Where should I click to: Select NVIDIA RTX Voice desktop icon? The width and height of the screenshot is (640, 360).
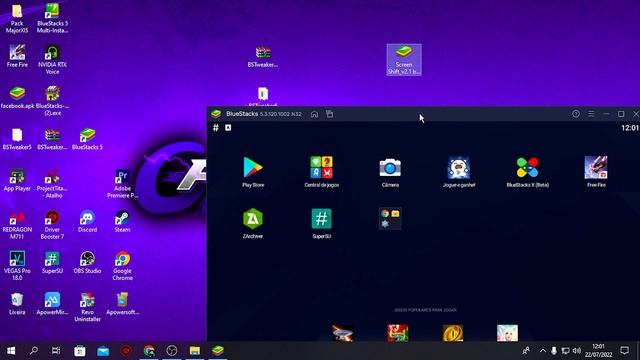(52, 60)
